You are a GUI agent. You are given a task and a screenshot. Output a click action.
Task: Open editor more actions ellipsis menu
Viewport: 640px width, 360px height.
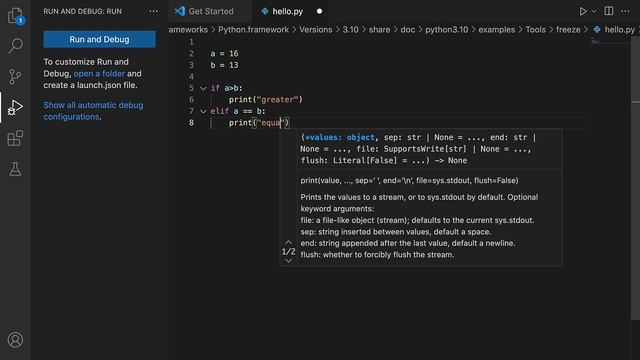(625, 11)
